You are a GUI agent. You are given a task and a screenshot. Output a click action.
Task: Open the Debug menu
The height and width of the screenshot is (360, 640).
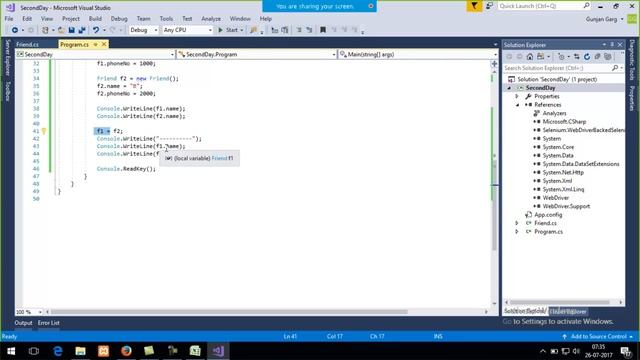(119, 19)
